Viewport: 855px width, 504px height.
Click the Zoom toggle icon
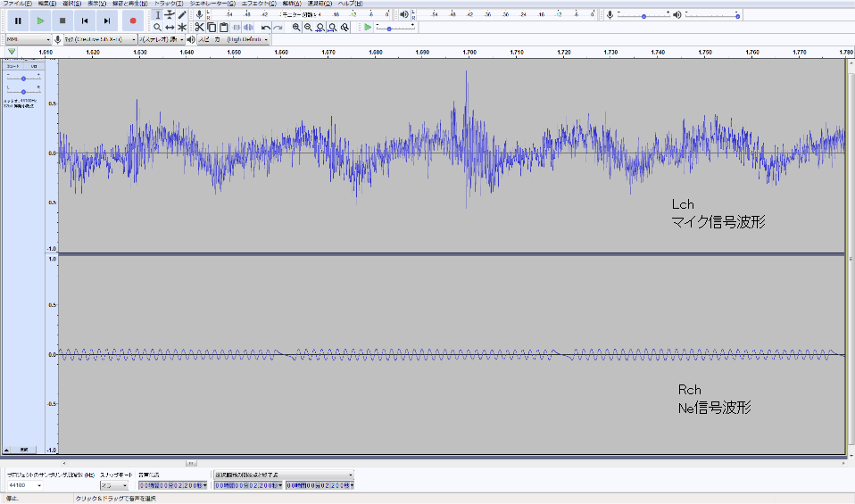[x=344, y=28]
